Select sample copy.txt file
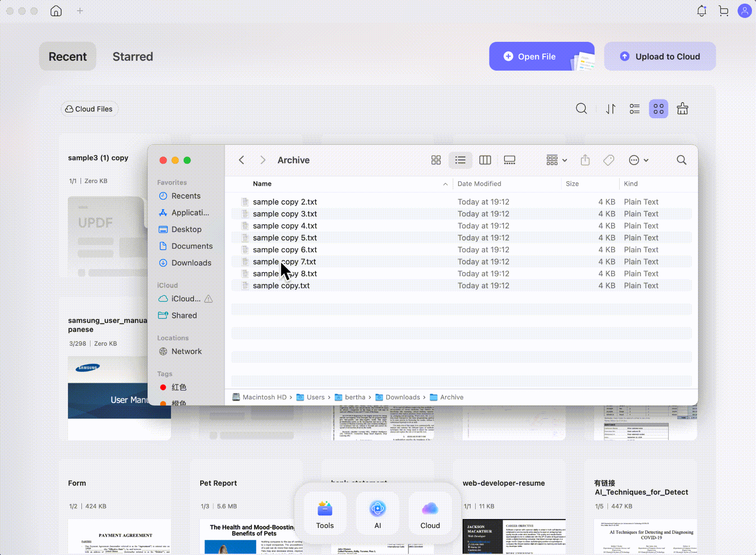Viewport: 756px width, 555px height. point(461,286)
